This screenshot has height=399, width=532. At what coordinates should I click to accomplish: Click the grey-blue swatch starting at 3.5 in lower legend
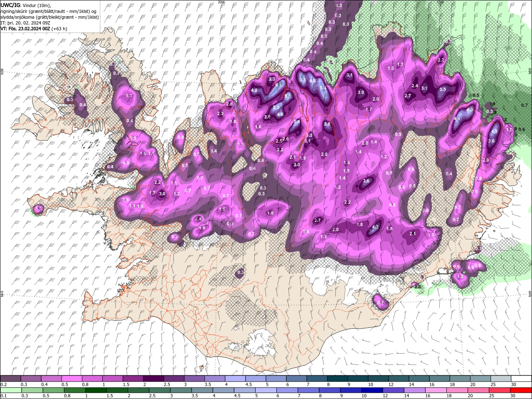(202, 390)
